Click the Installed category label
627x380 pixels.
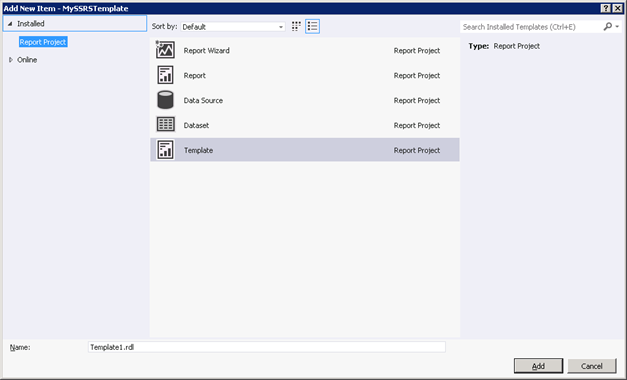tap(31, 24)
